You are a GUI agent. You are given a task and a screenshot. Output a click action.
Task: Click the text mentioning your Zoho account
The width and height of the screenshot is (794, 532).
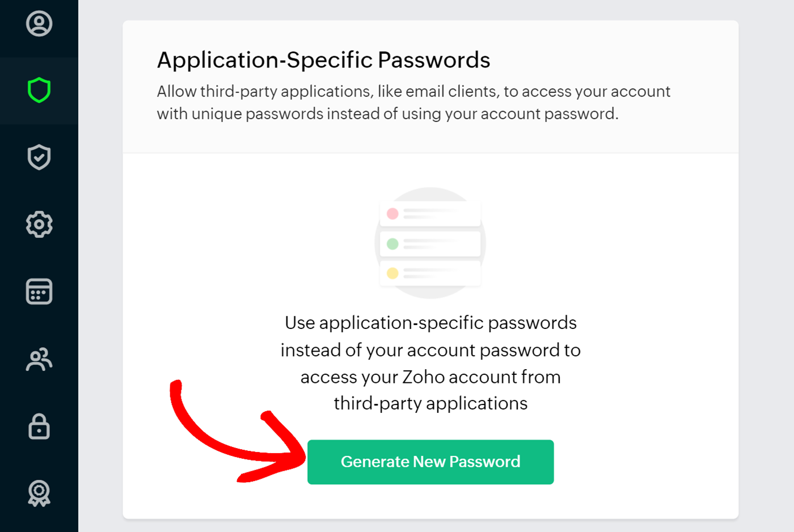(x=430, y=377)
